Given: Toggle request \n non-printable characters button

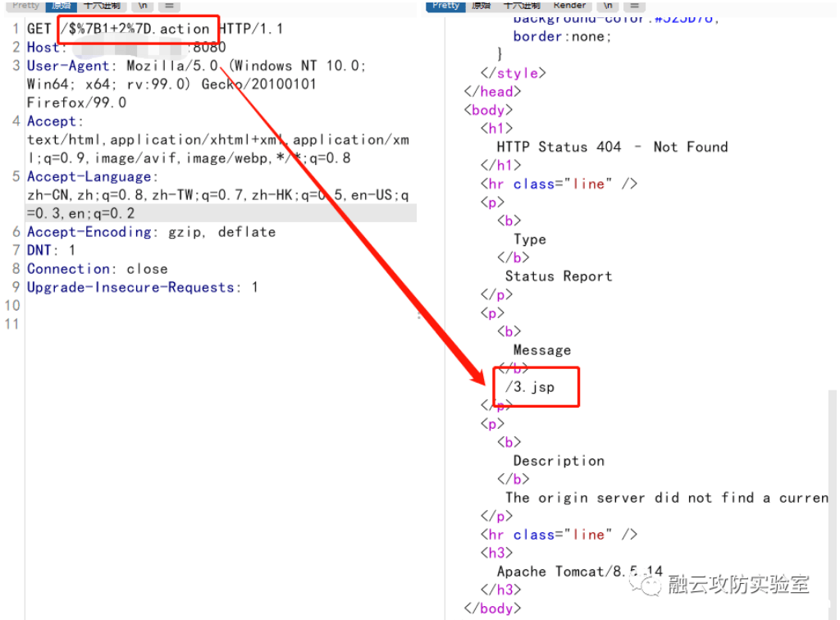Looking at the screenshot, I should click(143, 6).
